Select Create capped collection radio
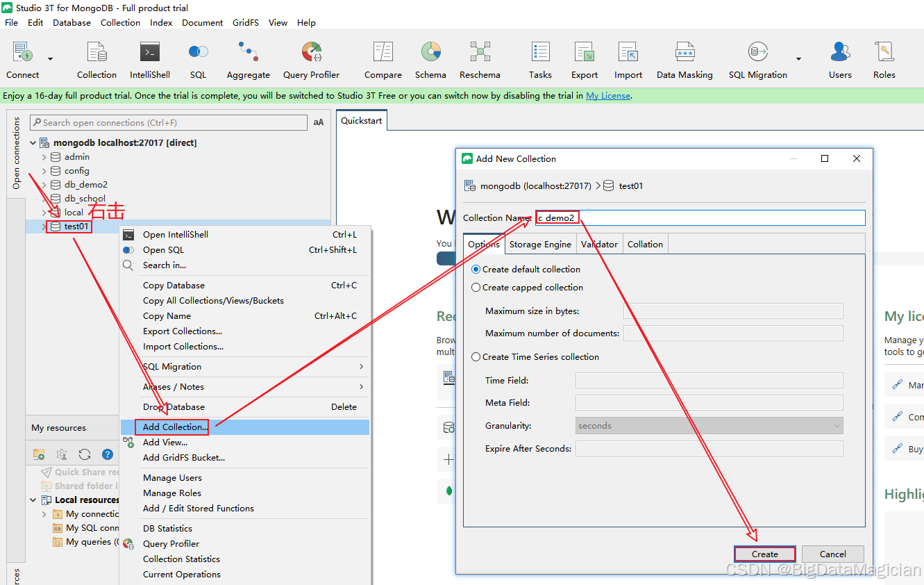 click(x=476, y=287)
